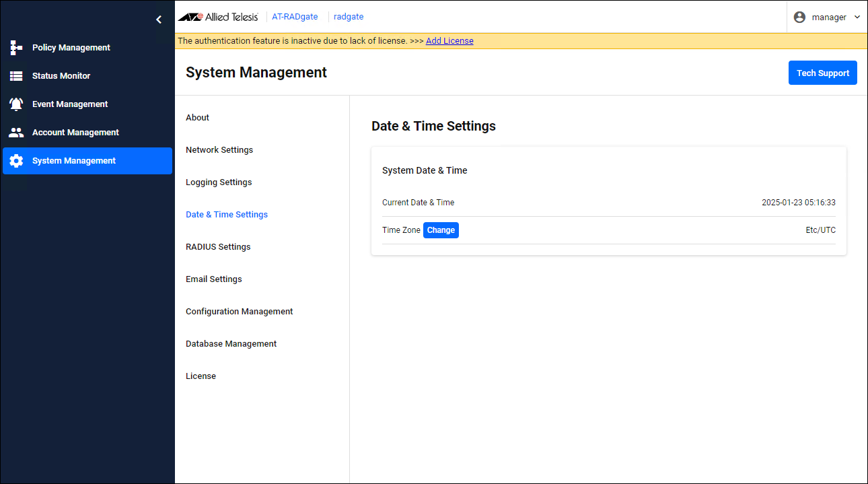
Task: Click the Event Management bell icon
Action: [x=16, y=104]
